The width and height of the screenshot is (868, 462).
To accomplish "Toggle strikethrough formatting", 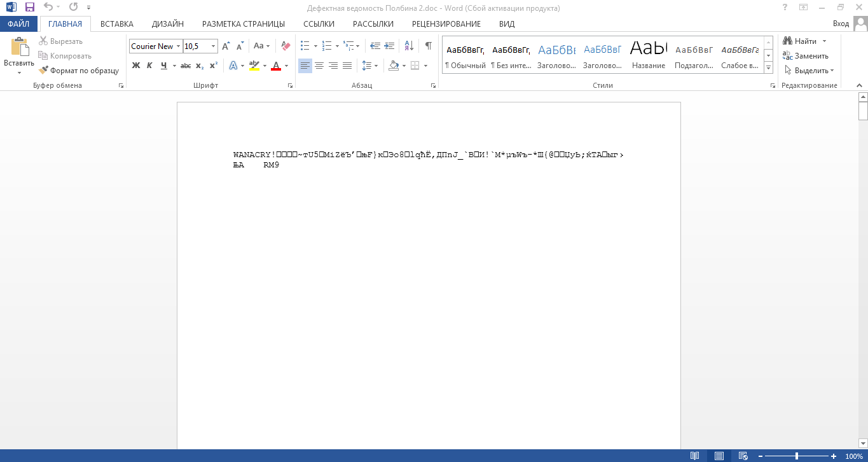I will point(186,66).
